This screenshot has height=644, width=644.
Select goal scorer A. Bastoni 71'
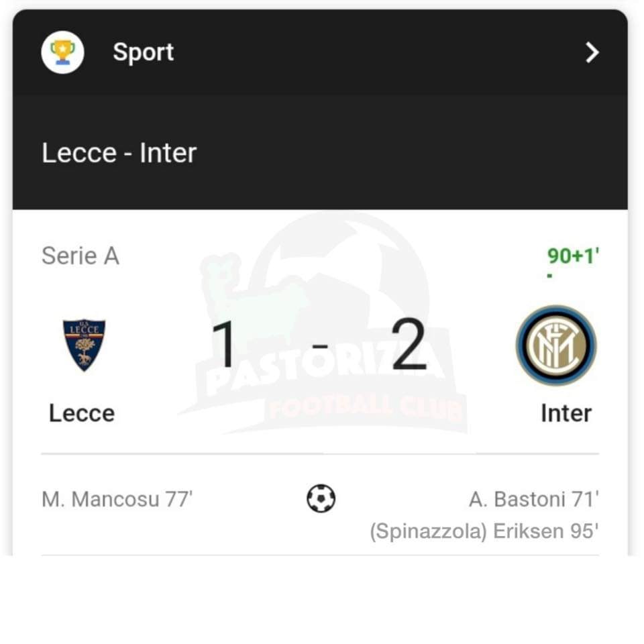pos(533,499)
